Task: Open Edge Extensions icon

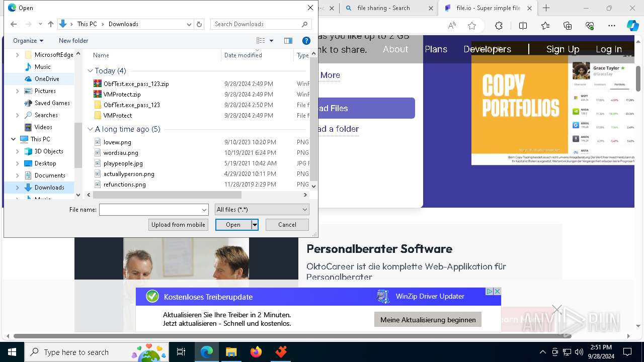Action: tap(499, 26)
